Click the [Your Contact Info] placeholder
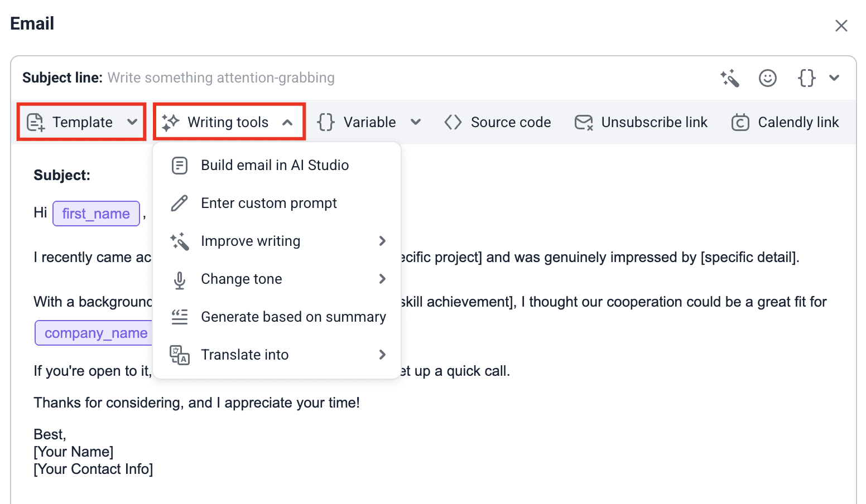Screen dimensions: 866x504 [x=93, y=469]
